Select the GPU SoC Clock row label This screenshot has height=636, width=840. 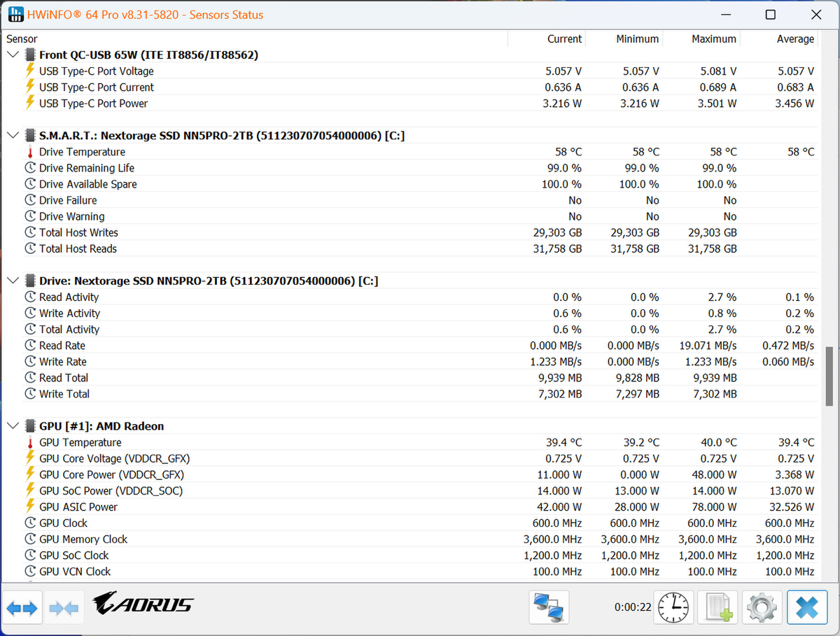tap(74, 555)
